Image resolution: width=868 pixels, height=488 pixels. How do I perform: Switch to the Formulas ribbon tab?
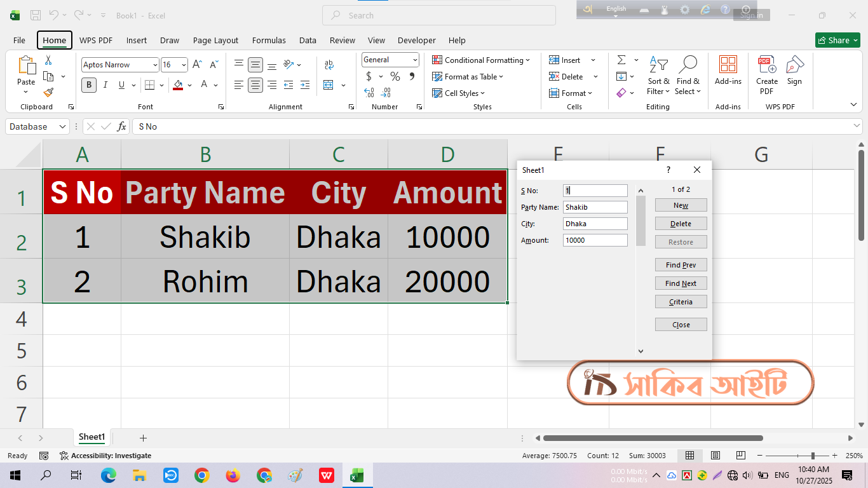269,40
